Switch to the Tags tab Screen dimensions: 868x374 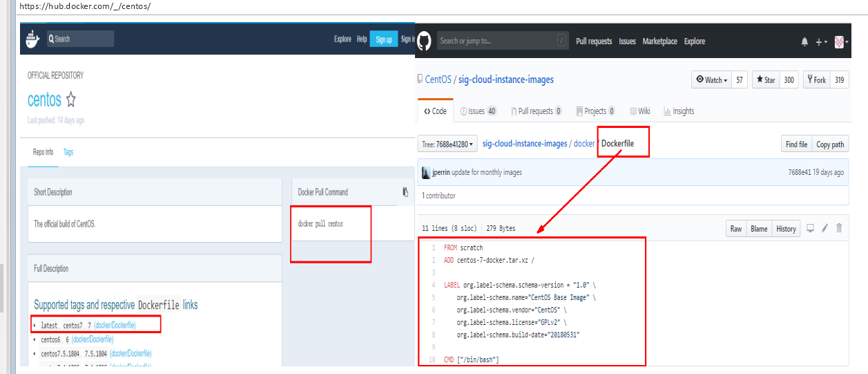click(68, 152)
